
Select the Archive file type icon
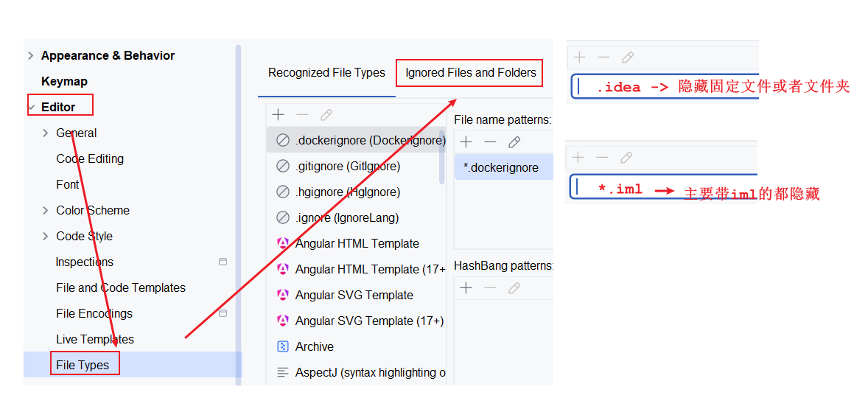(283, 346)
